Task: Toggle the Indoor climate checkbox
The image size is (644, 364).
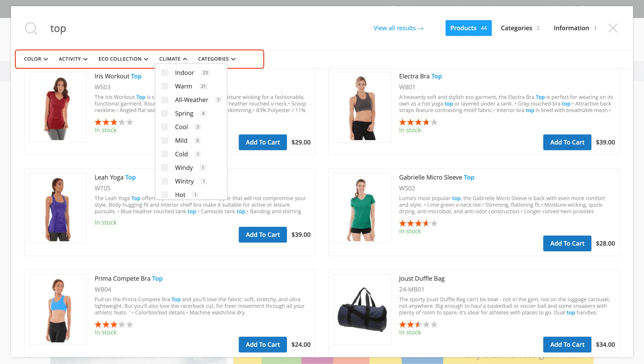Action: 164,72
